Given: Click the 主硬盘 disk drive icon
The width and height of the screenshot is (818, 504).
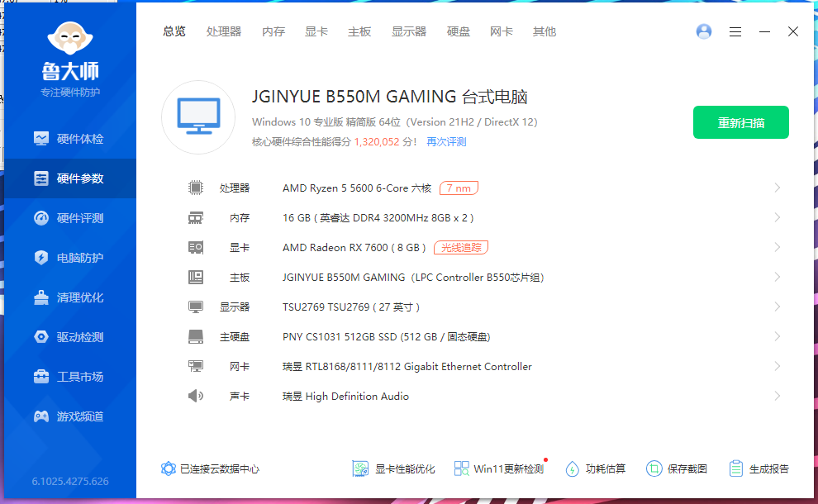Looking at the screenshot, I should 196,336.
